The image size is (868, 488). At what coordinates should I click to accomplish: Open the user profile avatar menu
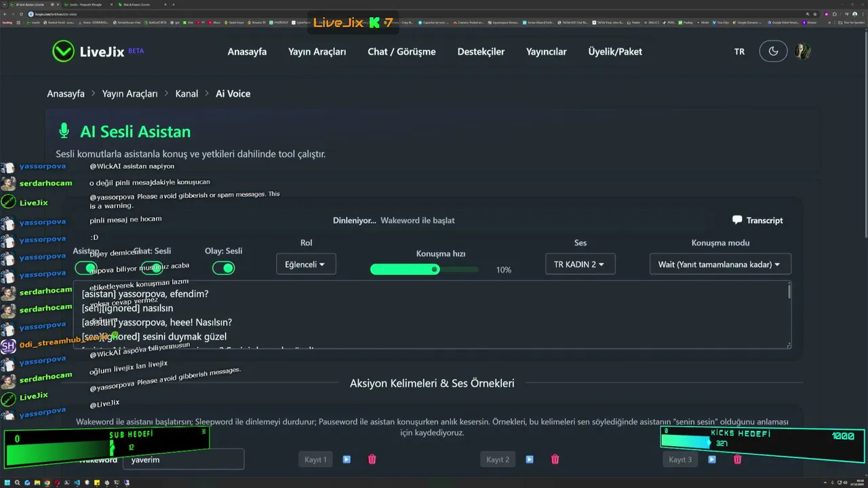(x=803, y=52)
